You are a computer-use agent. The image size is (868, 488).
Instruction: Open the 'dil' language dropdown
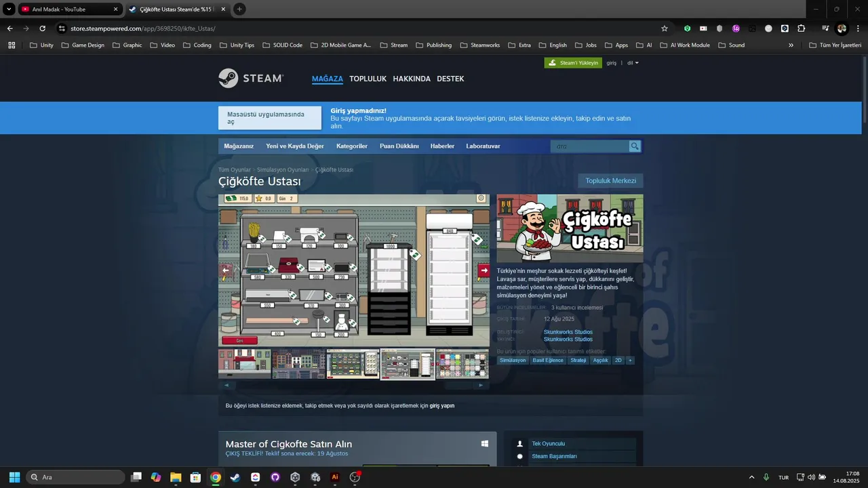(x=633, y=63)
